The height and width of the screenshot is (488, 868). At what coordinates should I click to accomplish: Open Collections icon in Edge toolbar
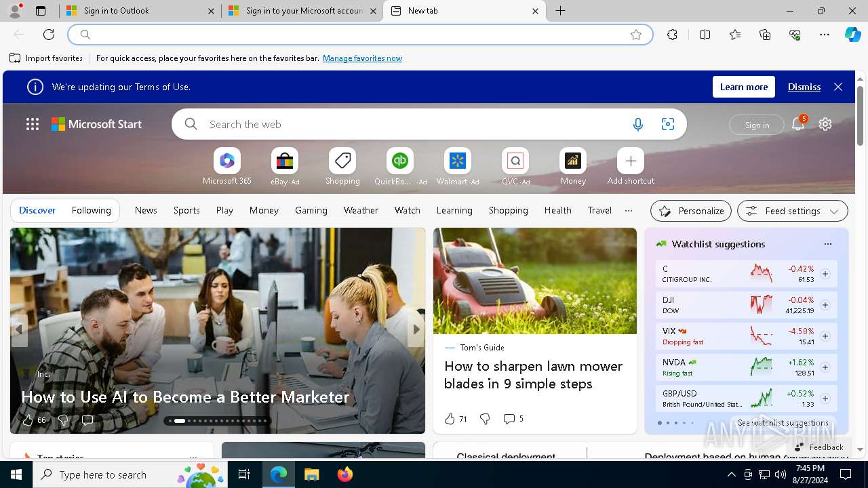point(765,35)
